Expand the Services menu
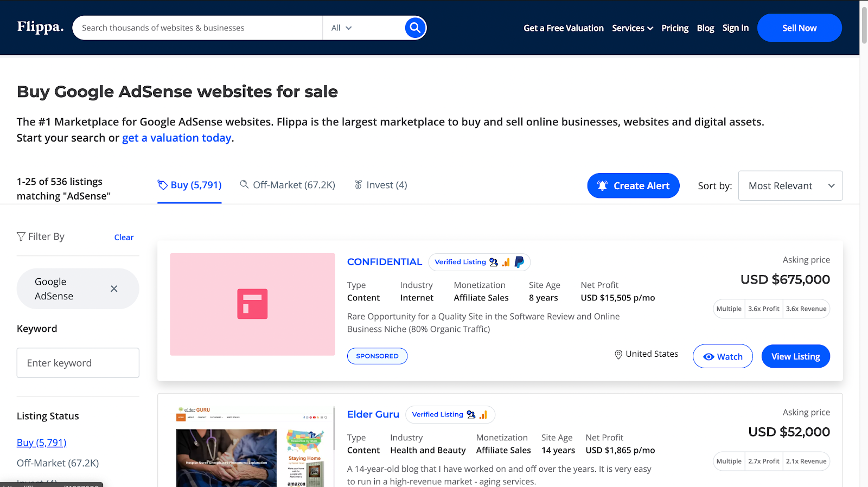Screen dimensions: 868x487 (x=633, y=28)
